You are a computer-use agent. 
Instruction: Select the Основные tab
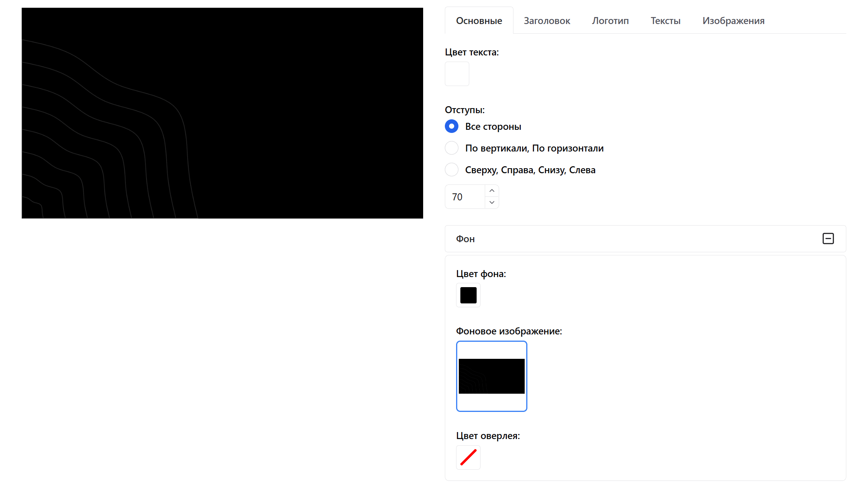[x=479, y=21]
